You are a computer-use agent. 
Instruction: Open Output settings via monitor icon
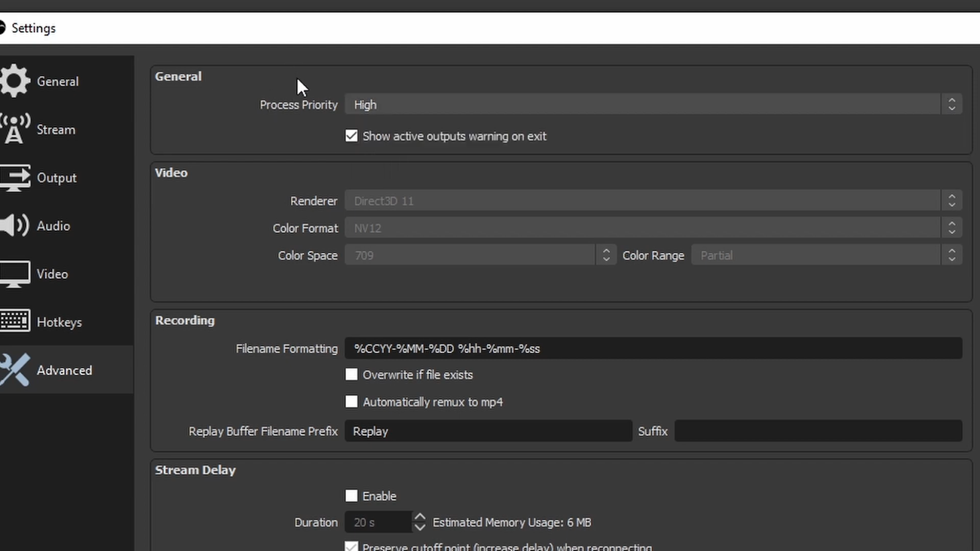coord(15,178)
